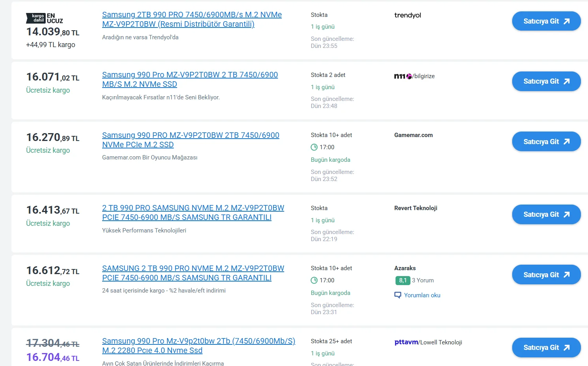Click the n11 bilgirize seller logo

[x=414, y=76]
